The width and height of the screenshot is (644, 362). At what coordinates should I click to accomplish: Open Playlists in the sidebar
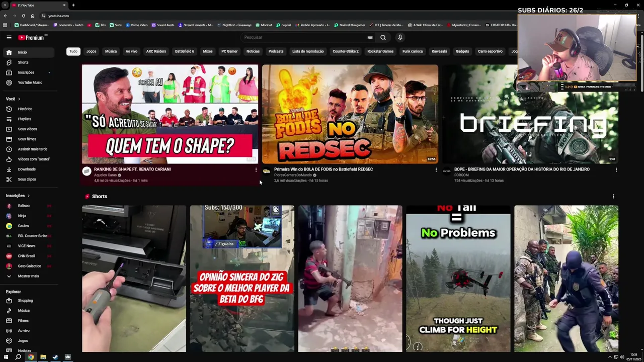(29, 119)
